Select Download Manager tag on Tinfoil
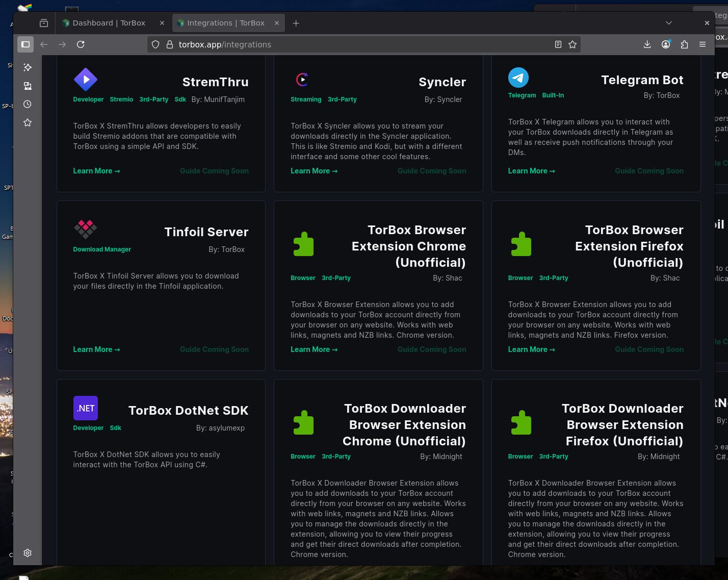 (x=102, y=249)
